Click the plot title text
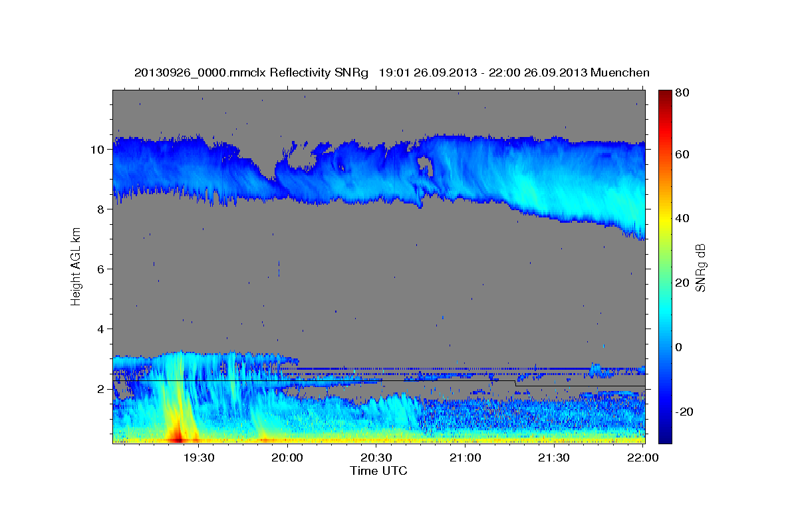798x532 pixels. tap(392, 72)
